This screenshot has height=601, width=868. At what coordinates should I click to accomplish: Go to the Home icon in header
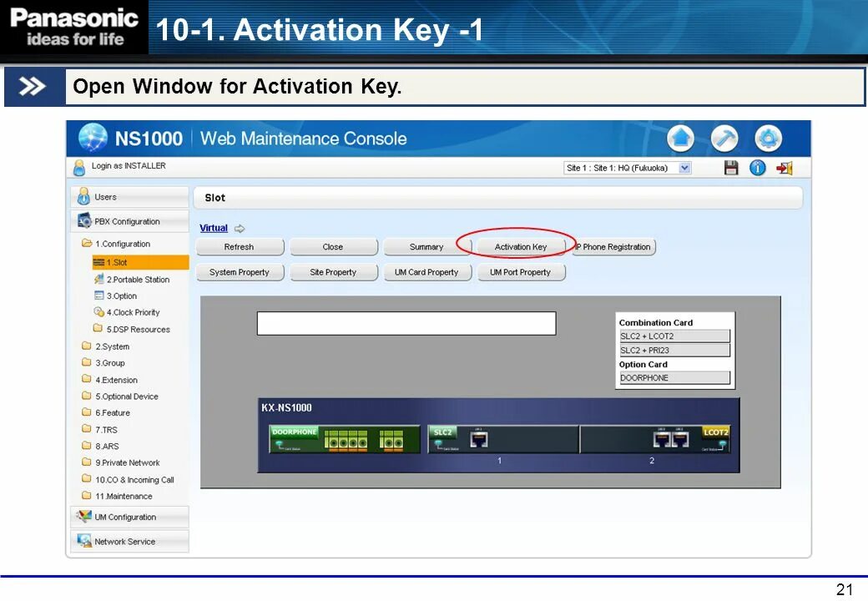tap(680, 139)
